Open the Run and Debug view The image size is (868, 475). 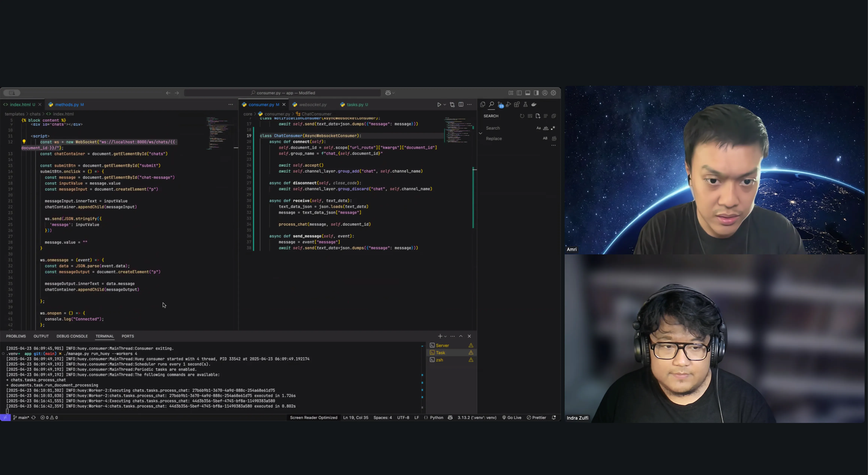pos(508,104)
